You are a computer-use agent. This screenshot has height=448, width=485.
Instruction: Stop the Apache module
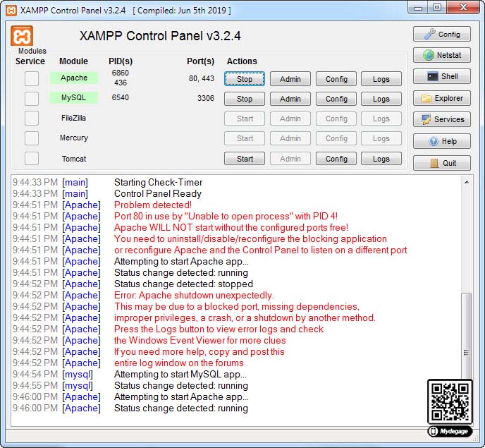pos(245,79)
